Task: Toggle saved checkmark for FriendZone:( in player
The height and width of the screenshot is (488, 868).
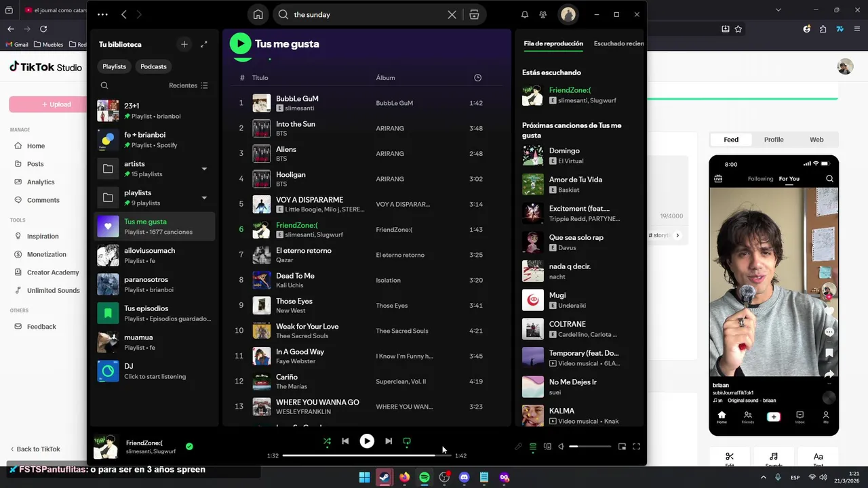Action: (x=189, y=447)
